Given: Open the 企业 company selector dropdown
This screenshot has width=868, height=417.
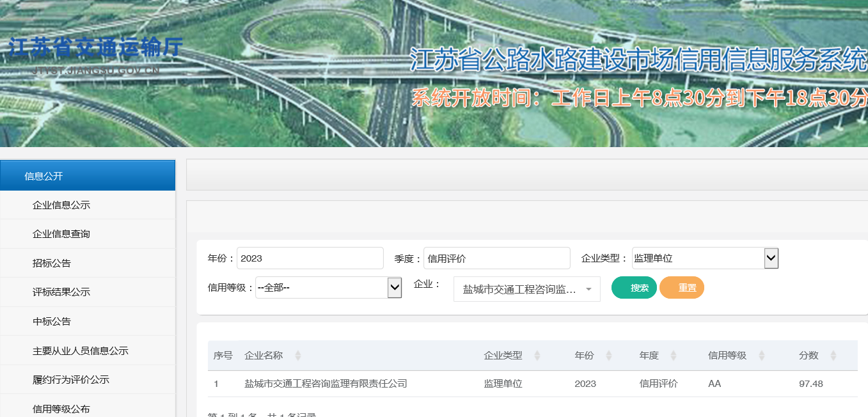Looking at the screenshot, I should point(526,289).
